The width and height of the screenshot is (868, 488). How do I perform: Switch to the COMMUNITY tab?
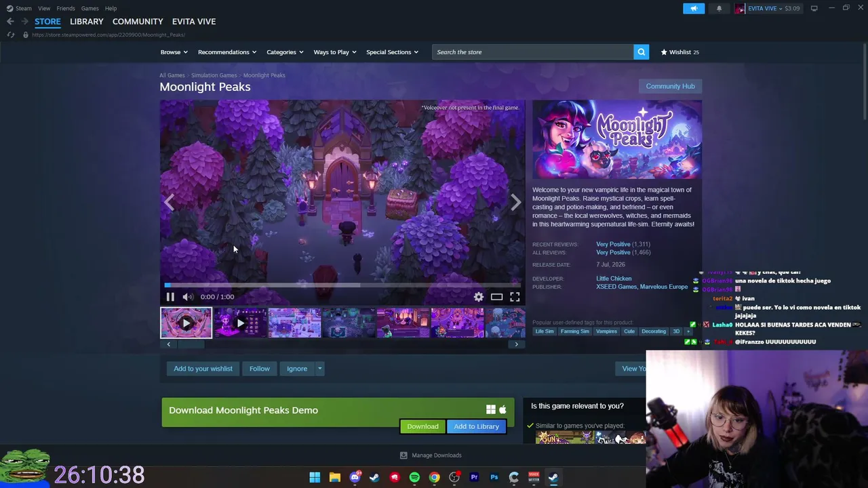point(138,22)
